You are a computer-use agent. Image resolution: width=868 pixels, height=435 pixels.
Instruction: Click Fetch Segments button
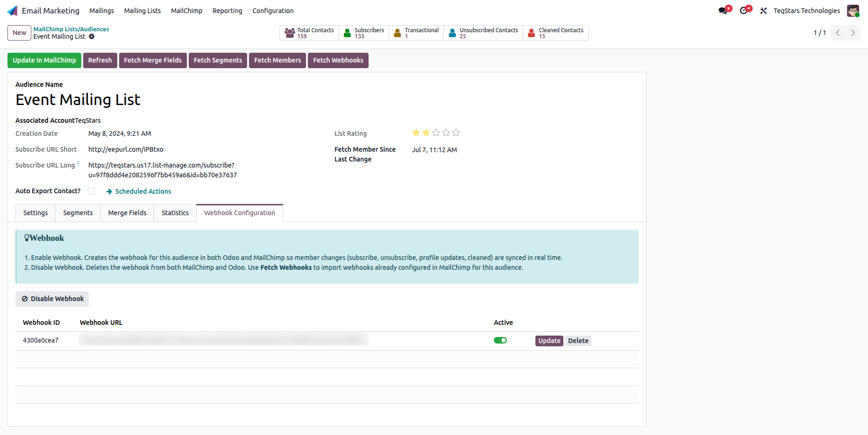(218, 60)
